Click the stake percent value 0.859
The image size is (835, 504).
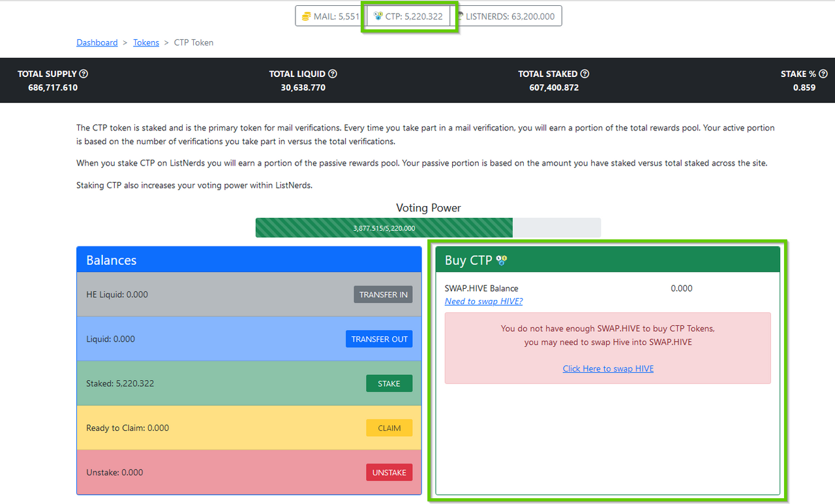804,87
